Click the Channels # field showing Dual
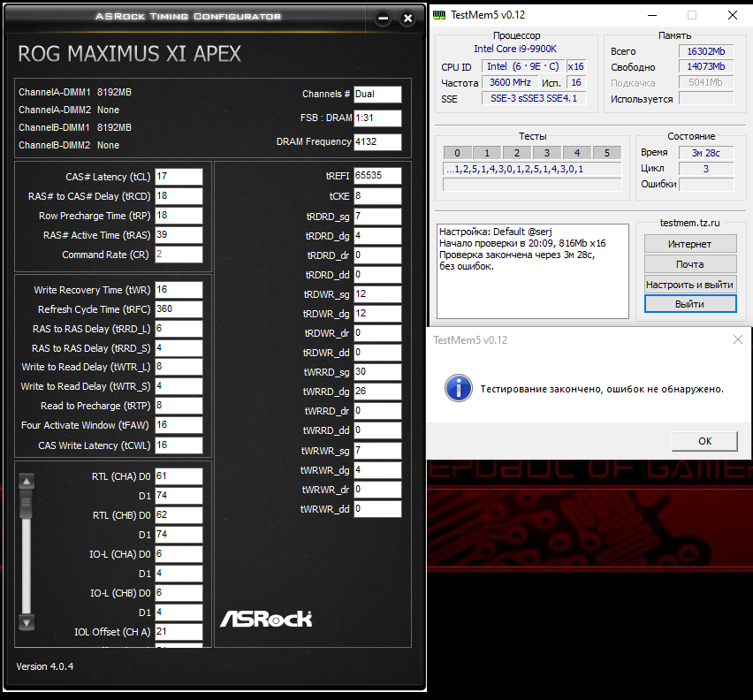 (377, 95)
